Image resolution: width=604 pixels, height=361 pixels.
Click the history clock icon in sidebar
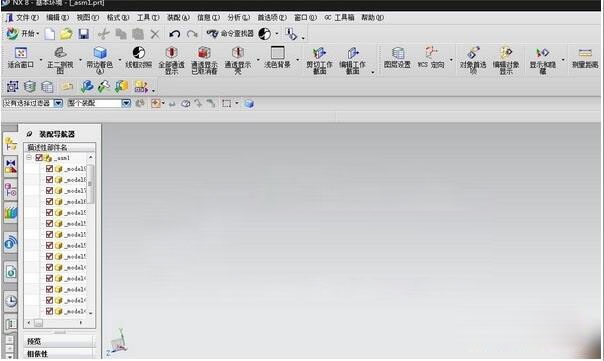(11, 300)
